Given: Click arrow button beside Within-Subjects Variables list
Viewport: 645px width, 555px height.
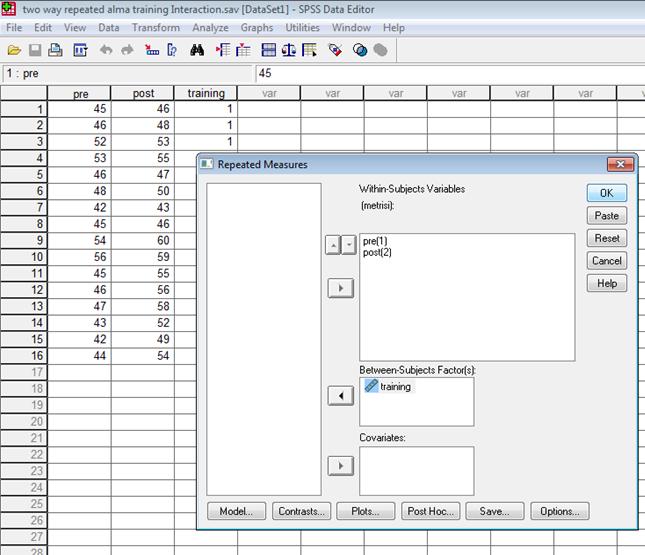Looking at the screenshot, I should [x=341, y=288].
